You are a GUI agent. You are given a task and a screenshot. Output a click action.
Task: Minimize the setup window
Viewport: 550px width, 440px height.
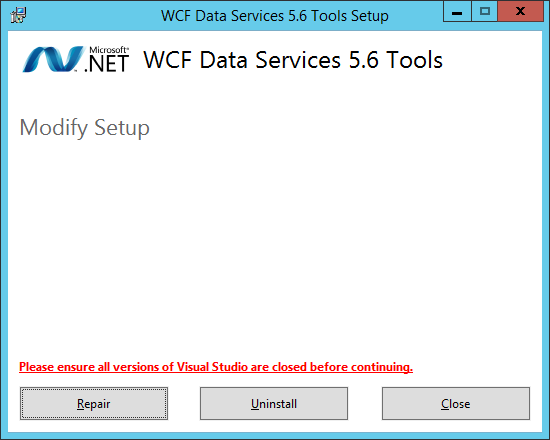[457, 12]
